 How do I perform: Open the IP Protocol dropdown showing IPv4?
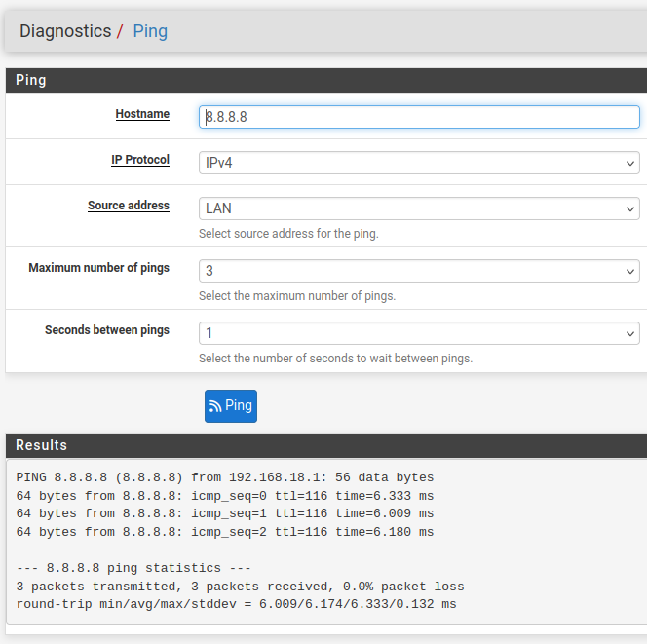(419, 163)
